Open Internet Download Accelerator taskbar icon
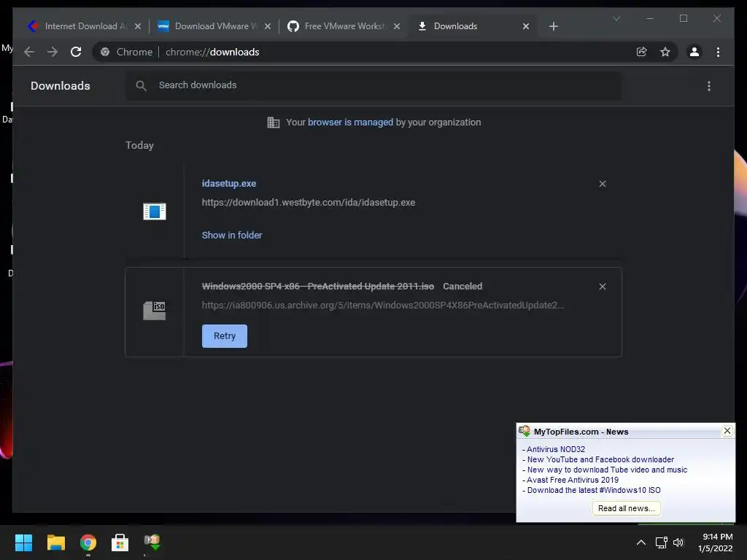This screenshot has width=747, height=560. [152, 542]
